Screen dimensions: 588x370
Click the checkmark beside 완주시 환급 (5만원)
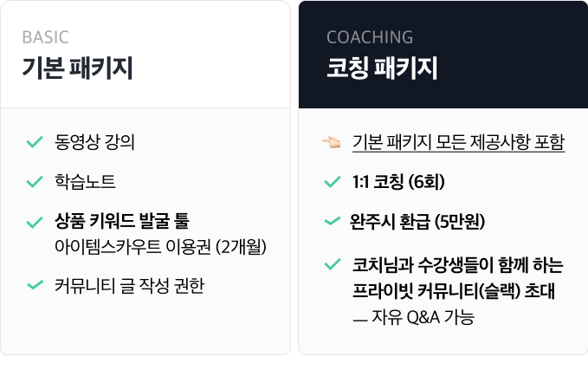(x=333, y=221)
